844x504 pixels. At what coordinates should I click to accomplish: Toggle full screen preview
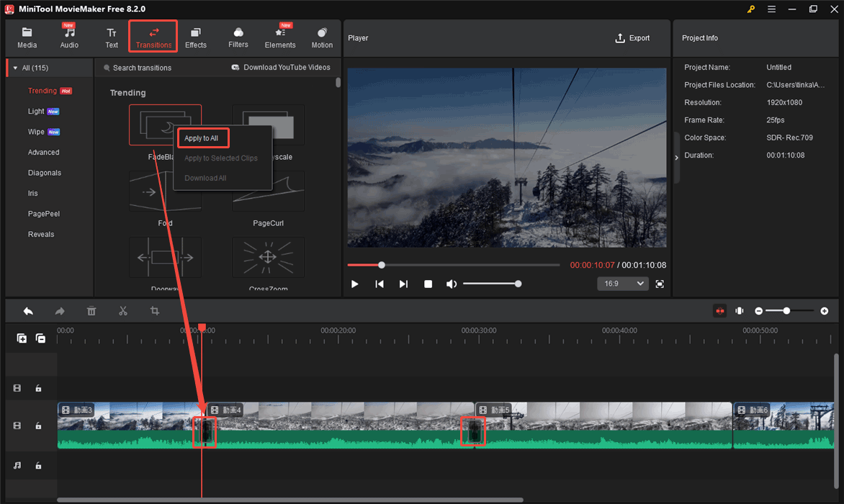(660, 284)
